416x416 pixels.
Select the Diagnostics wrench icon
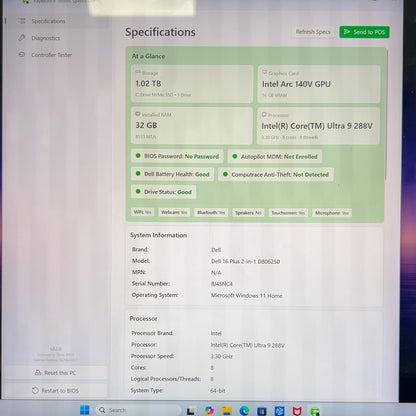[22, 38]
